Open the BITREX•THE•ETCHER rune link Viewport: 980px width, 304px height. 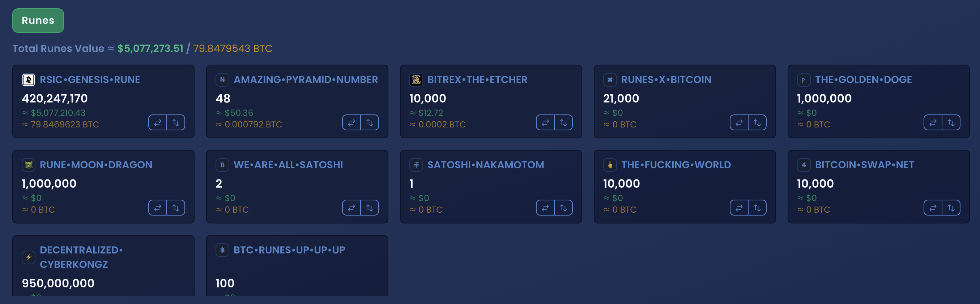point(477,79)
